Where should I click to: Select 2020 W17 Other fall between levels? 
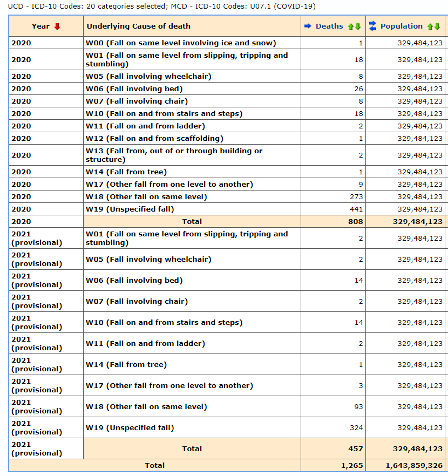169,184
